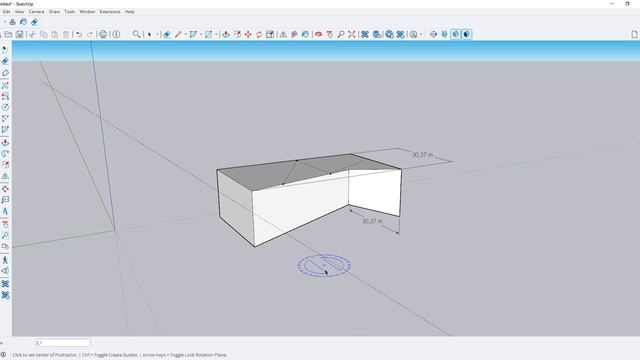Expand the Select tool dropdown arrow
The image size is (640, 360).
pyautogui.click(x=157, y=34)
